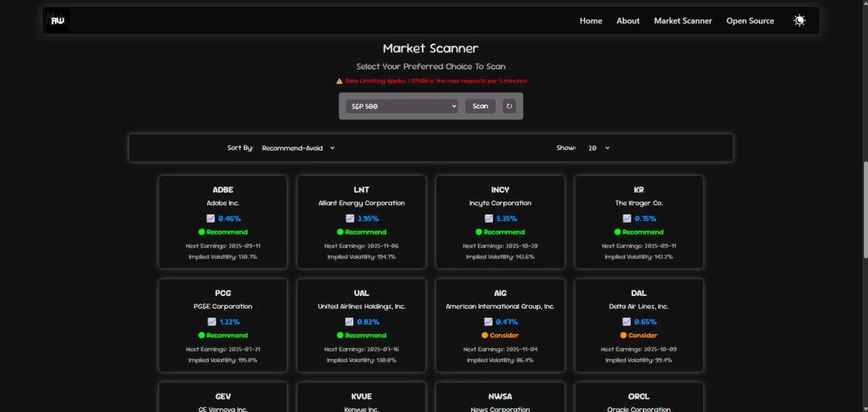The image size is (868, 412).
Task: Click the green Recommend dot on KR card
Action: (x=618, y=232)
